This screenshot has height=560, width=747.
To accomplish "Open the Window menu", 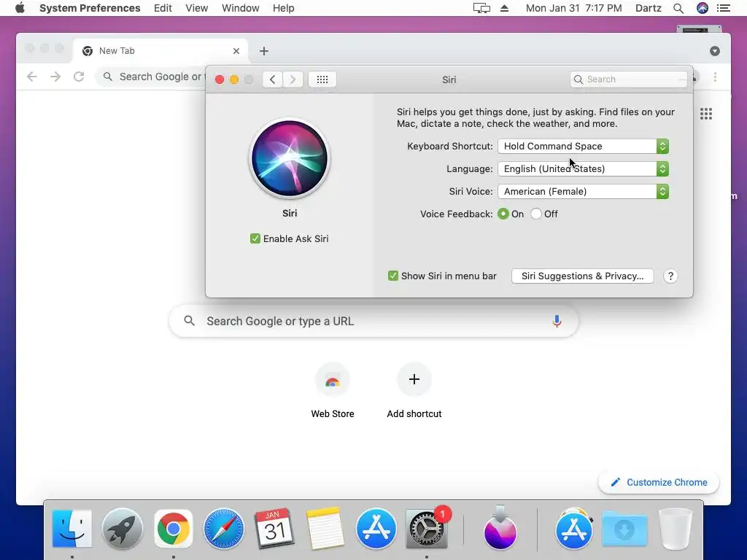I will pyautogui.click(x=241, y=8).
